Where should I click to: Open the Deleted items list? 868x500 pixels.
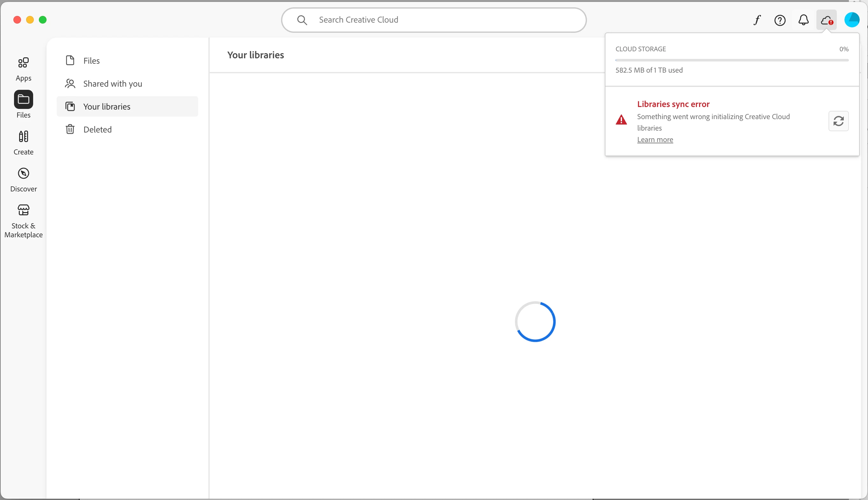tap(97, 130)
